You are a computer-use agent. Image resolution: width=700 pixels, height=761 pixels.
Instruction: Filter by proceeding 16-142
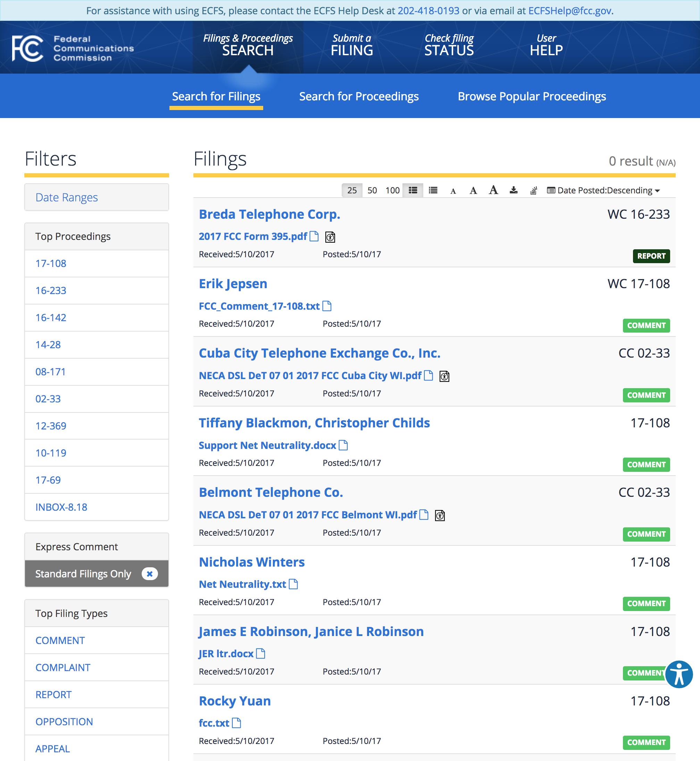[x=97, y=317]
